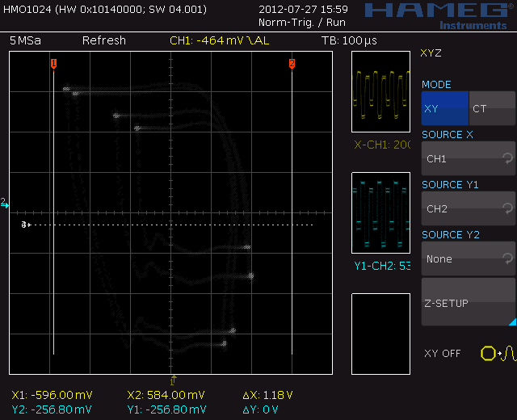Click the rotary knob icon beside CH2
This screenshot has height=420, width=517.
(x=506, y=209)
